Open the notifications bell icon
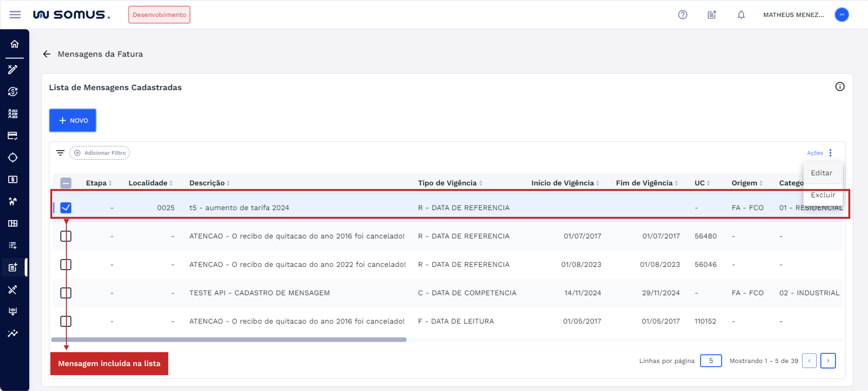The image size is (868, 391). (x=741, y=14)
